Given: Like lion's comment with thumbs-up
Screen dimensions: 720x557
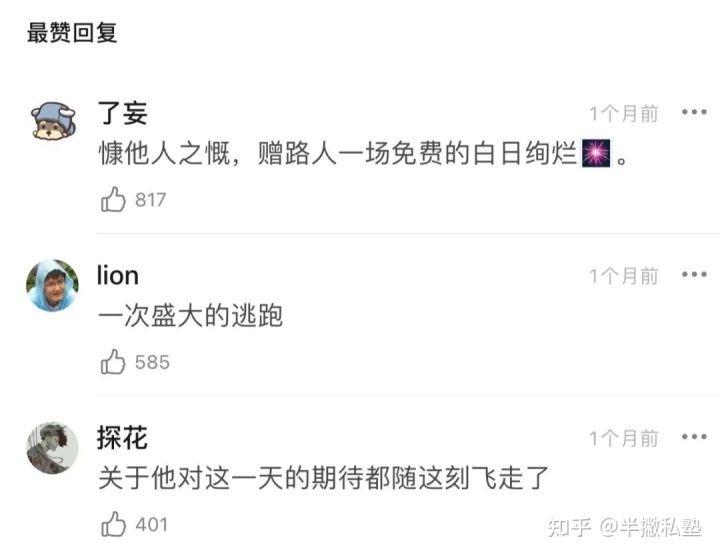Looking at the screenshot, I should 113,362.
